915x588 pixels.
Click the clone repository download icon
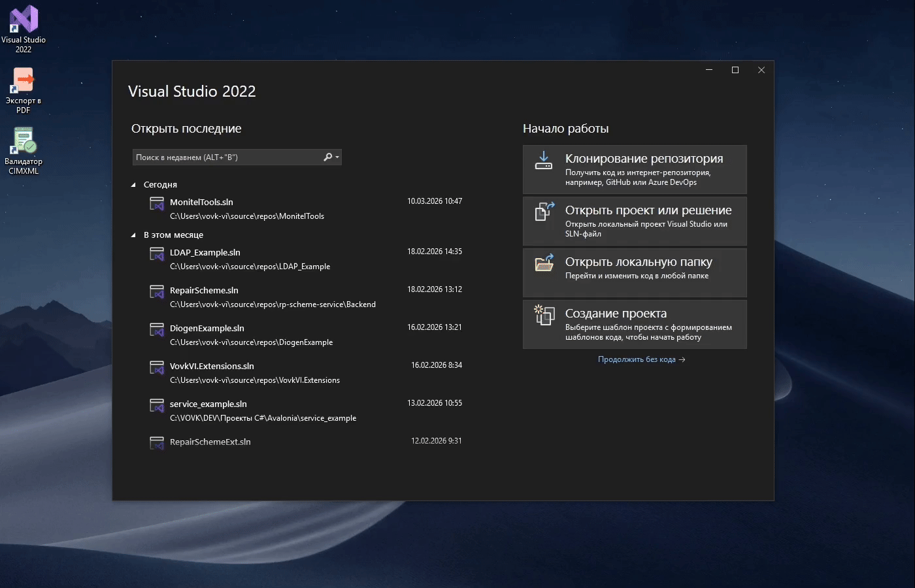(544, 161)
